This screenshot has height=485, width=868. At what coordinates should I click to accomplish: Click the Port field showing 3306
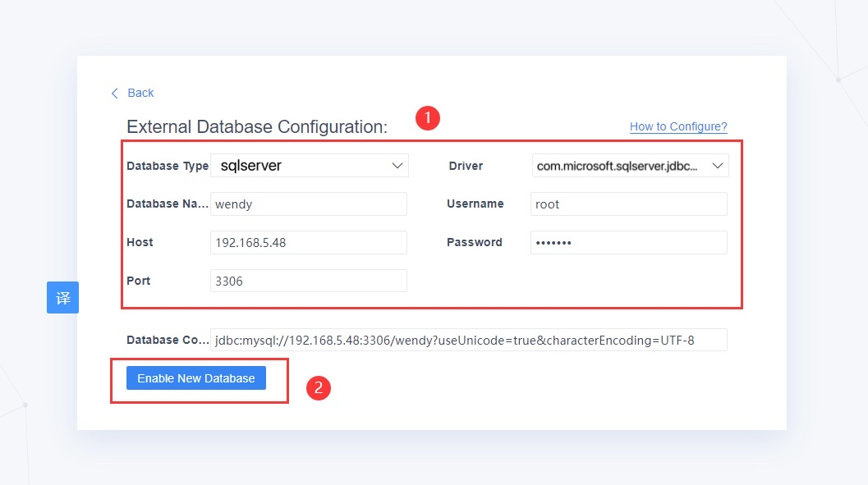pyautogui.click(x=309, y=280)
